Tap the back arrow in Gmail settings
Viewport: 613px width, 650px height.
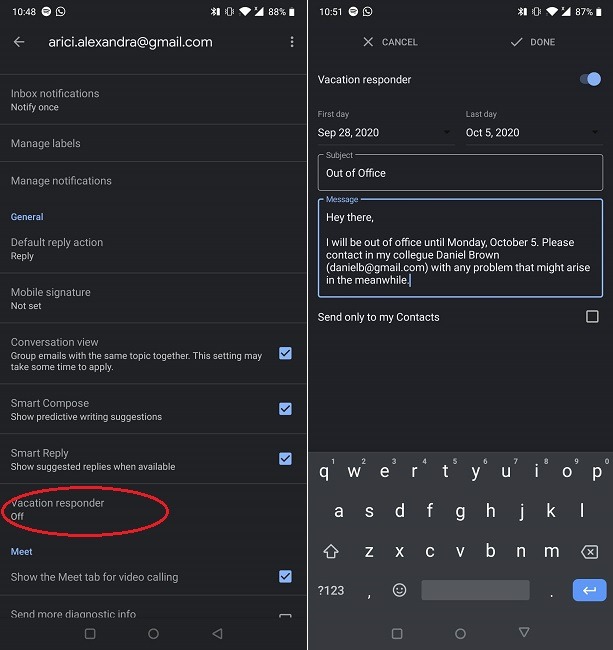click(x=19, y=42)
